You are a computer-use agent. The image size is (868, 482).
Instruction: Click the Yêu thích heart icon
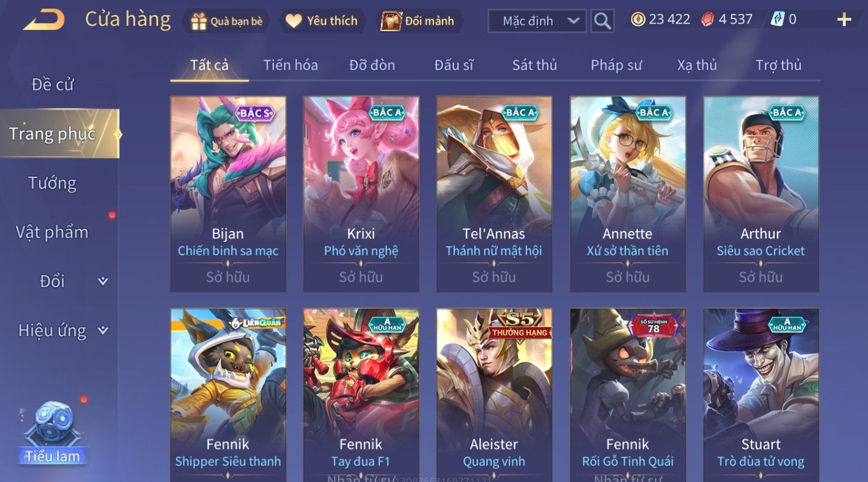coord(294,21)
